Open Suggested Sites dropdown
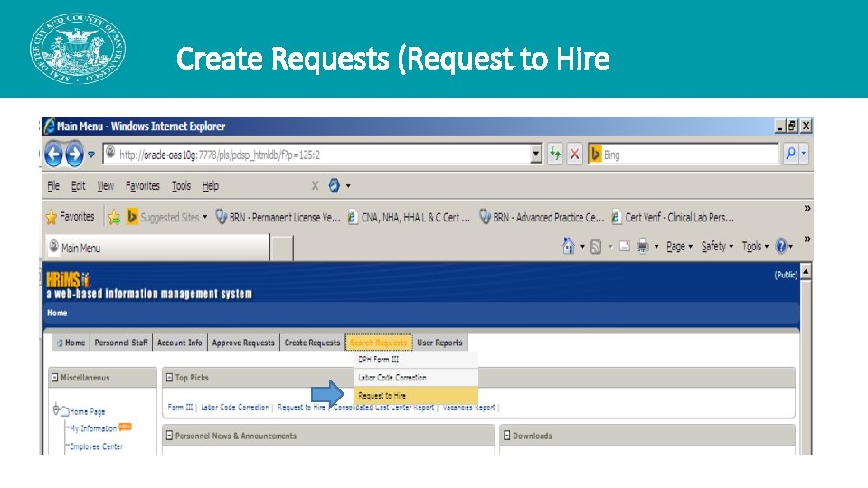Image resolution: width=868 pixels, height=488 pixels. 166,217
